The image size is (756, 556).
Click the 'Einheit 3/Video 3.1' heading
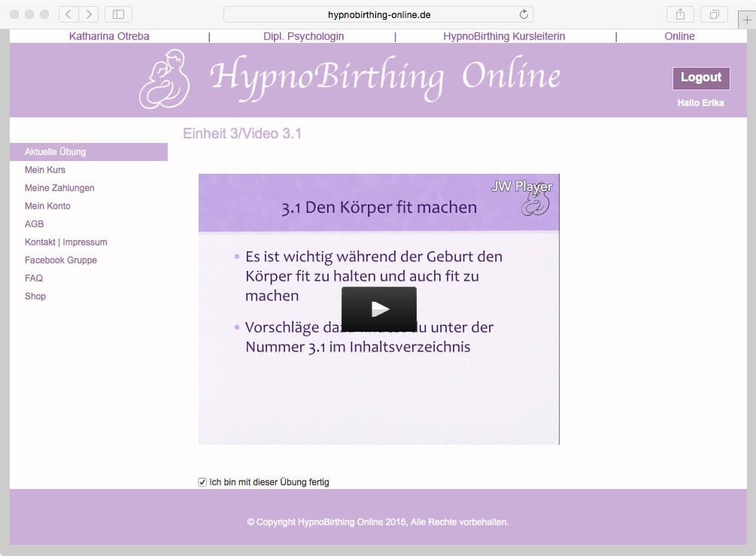(x=242, y=134)
